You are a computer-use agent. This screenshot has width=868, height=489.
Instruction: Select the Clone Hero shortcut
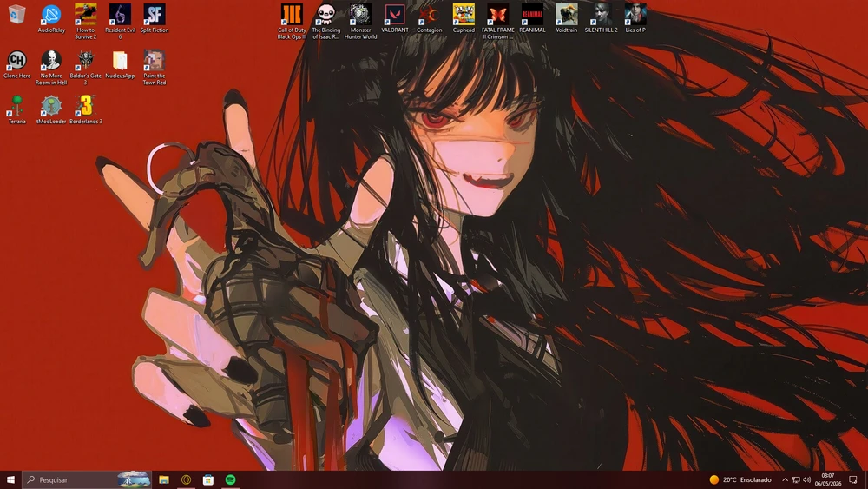16,64
